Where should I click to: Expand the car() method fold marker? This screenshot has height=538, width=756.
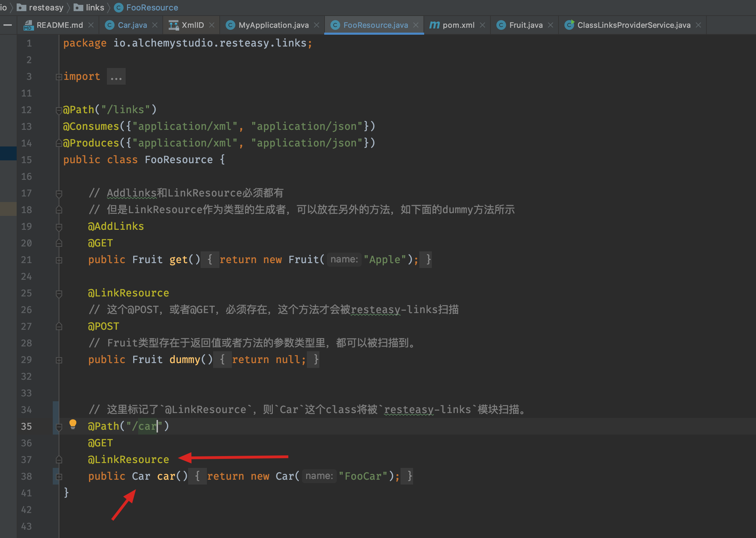pyautogui.click(x=59, y=477)
